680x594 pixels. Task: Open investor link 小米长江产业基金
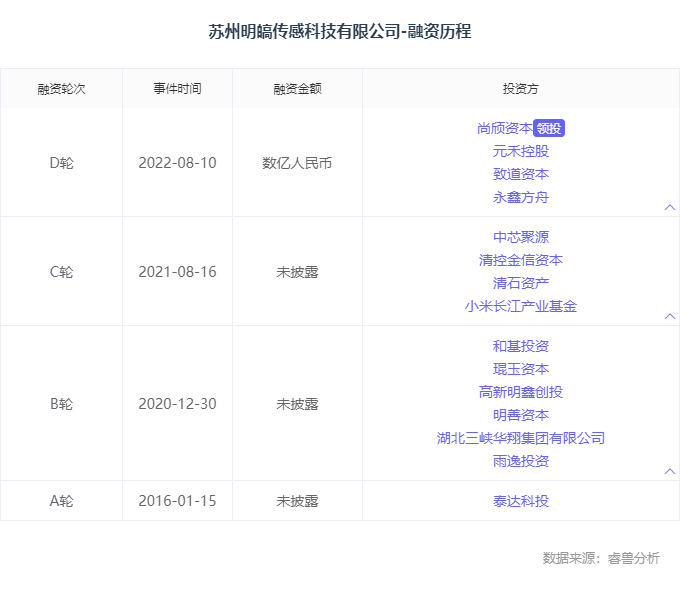tap(521, 306)
